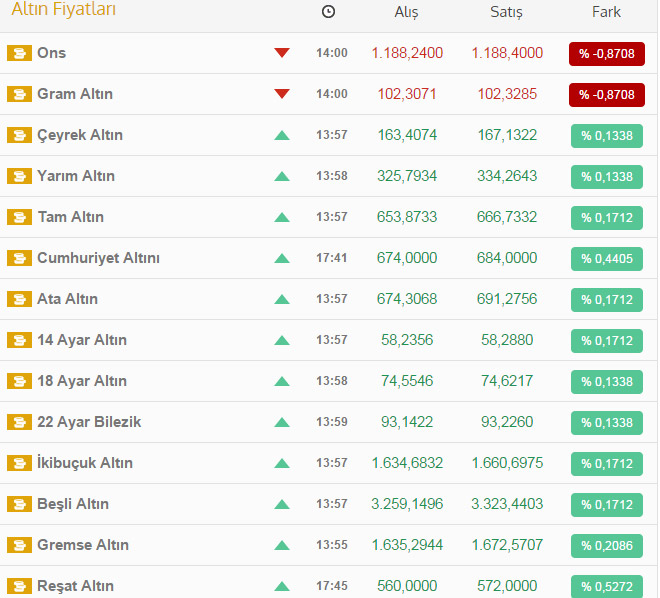Click the clock icon in the table header

coord(328,12)
